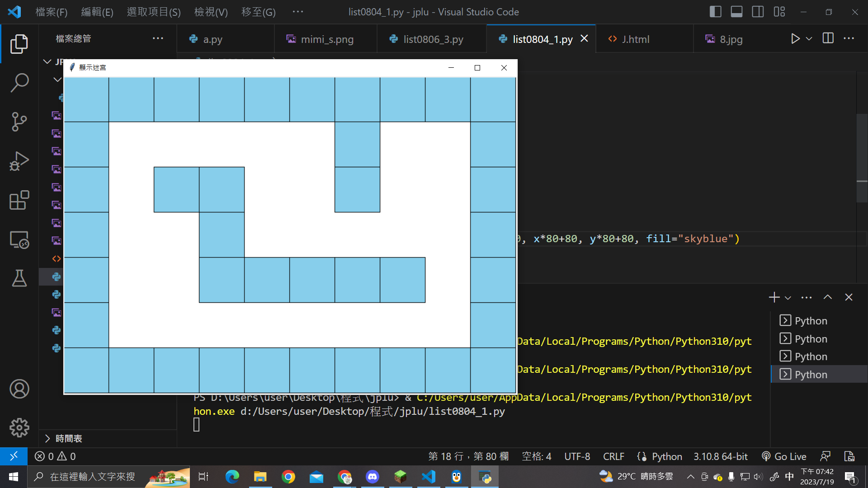This screenshot has height=488, width=868.
Task: Click the Accounts icon
Action: tap(19, 389)
